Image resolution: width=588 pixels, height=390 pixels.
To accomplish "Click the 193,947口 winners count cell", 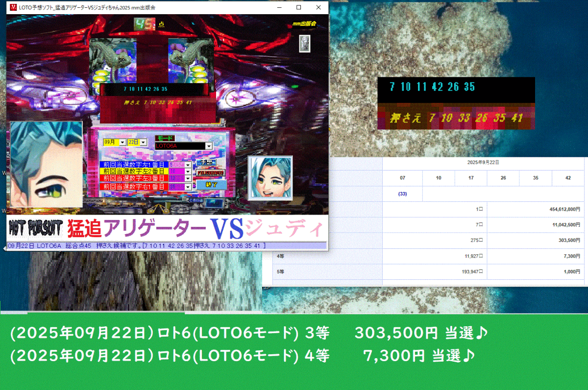I will coord(435,271).
